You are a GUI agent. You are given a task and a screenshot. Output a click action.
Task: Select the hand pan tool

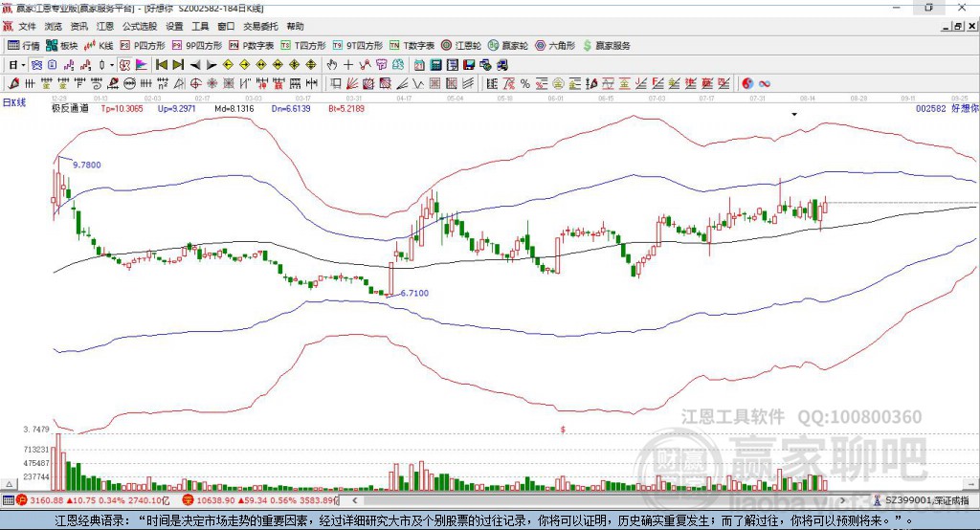[x=332, y=64]
